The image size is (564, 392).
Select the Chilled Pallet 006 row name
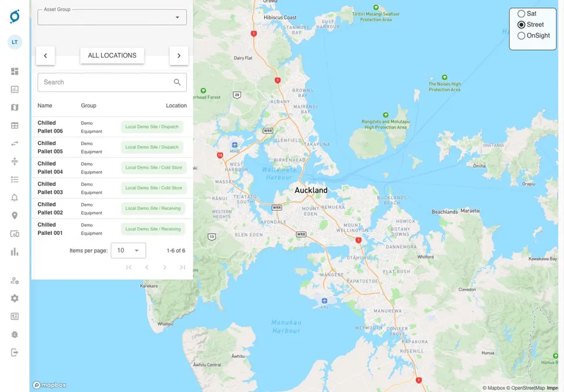click(50, 127)
